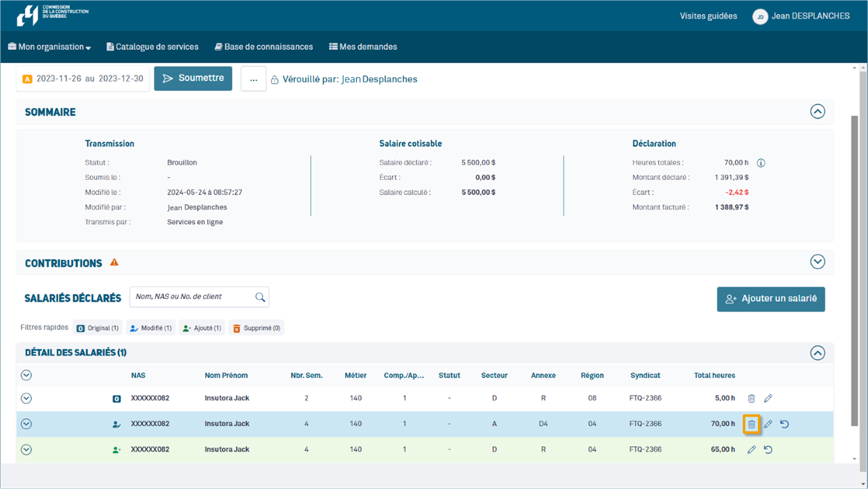Open the Mon organisation menu
The image size is (868, 489).
point(49,47)
